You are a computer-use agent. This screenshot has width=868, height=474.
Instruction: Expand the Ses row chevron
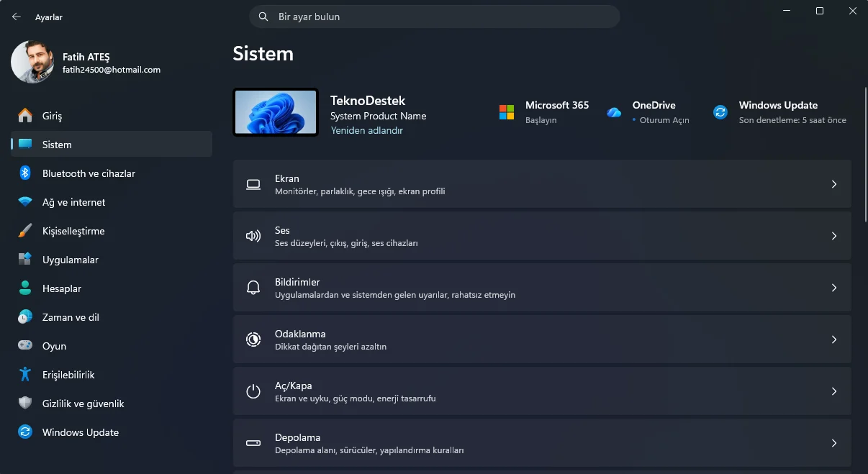coord(834,236)
